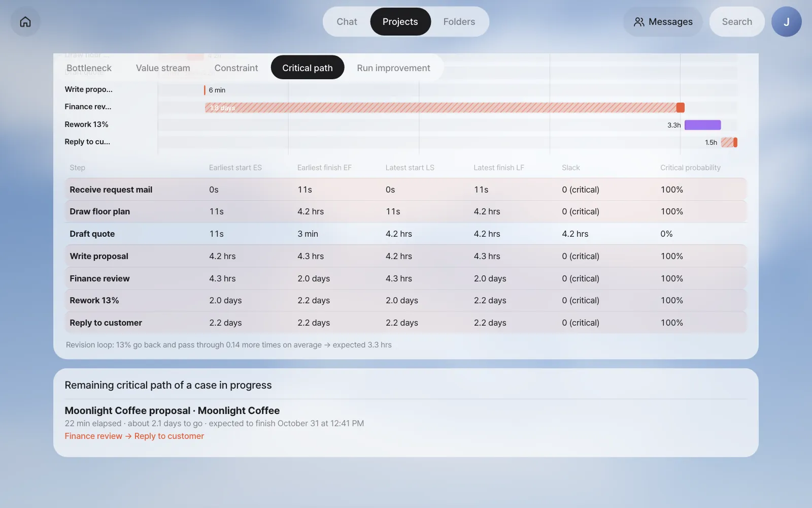Open the Value stream view
The height and width of the screenshot is (508, 812).
[x=163, y=68]
